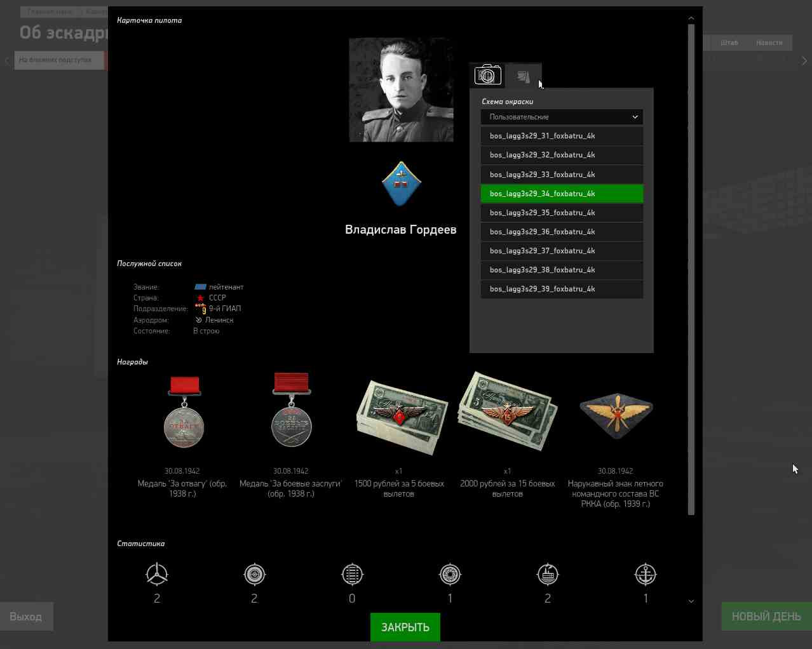Click the 'Схема окраски' label

(508, 102)
